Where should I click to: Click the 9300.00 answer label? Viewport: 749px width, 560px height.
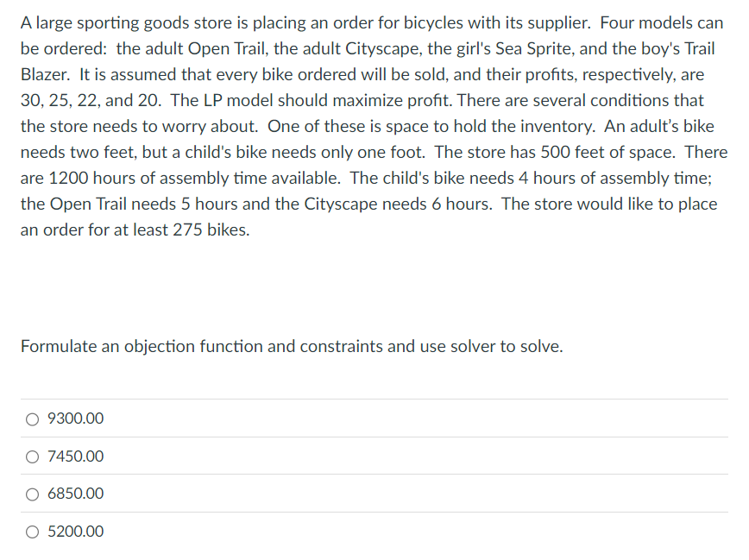click(77, 418)
